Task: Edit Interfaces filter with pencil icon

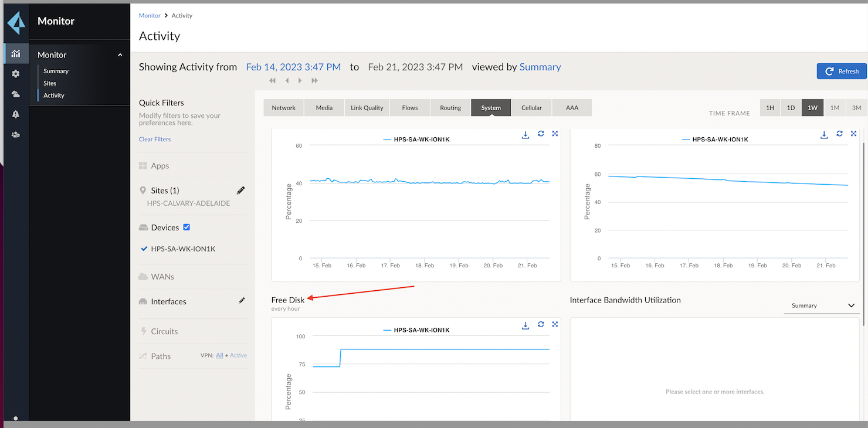Action: [242, 301]
